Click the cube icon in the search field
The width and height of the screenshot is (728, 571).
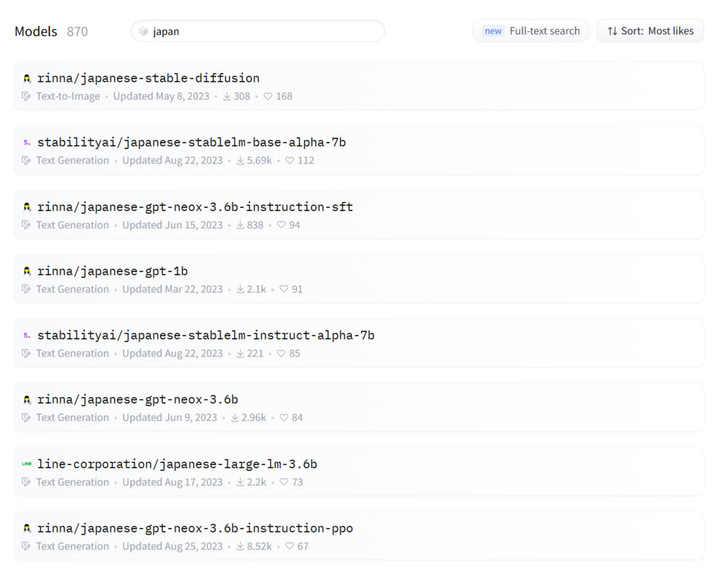(143, 31)
